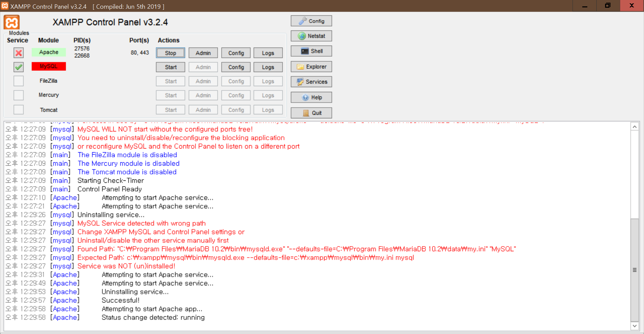
Task: Stop the Apache module
Action: (170, 53)
